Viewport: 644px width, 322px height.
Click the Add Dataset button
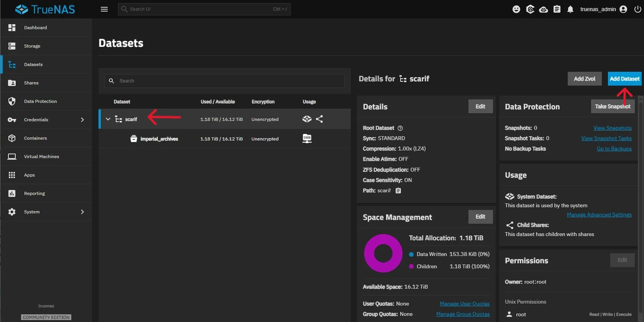click(624, 79)
